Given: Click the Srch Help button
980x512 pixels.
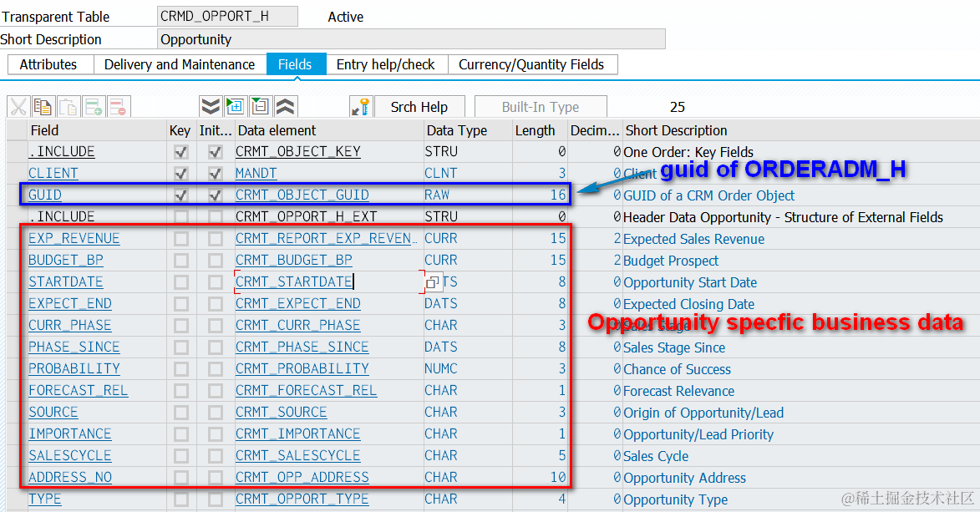Looking at the screenshot, I should tap(419, 107).
